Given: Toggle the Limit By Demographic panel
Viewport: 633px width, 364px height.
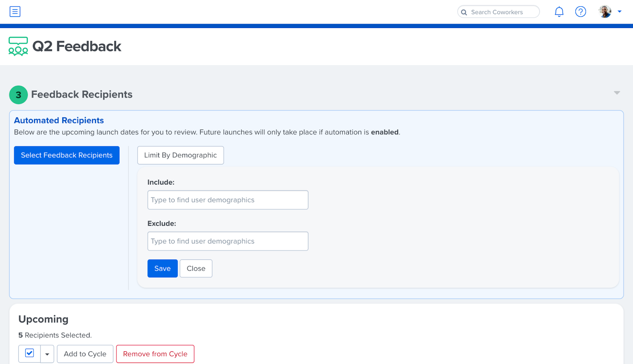Looking at the screenshot, I should [180, 155].
